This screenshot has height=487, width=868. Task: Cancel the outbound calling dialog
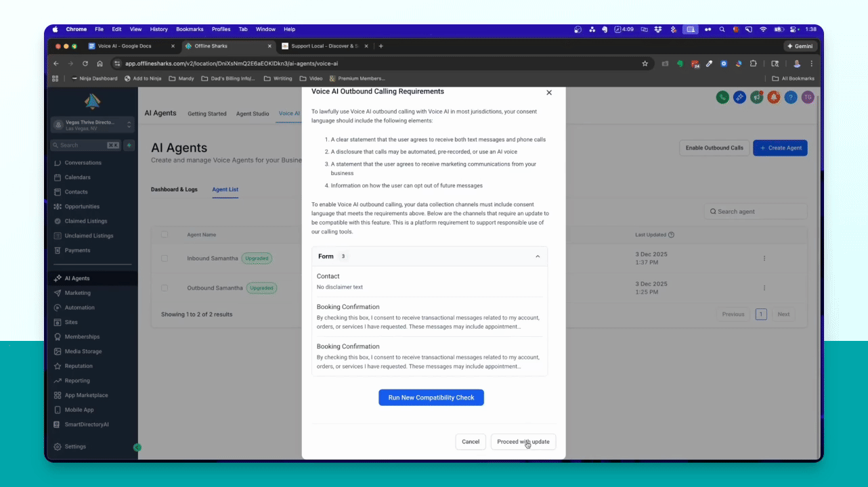coord(471,442)
